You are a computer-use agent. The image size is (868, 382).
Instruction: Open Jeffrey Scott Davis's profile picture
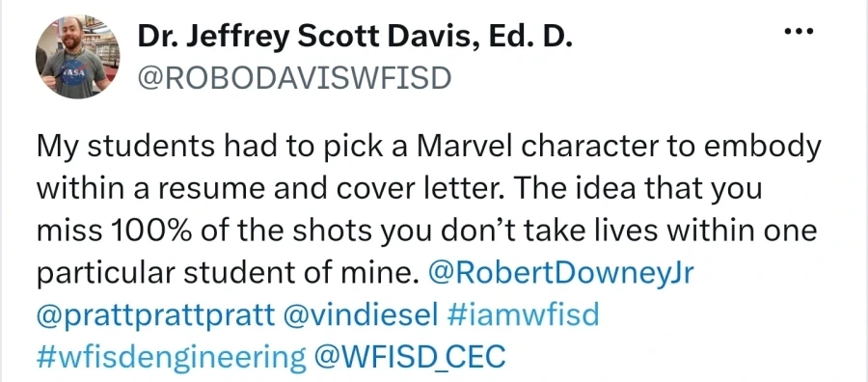point(77,57)
